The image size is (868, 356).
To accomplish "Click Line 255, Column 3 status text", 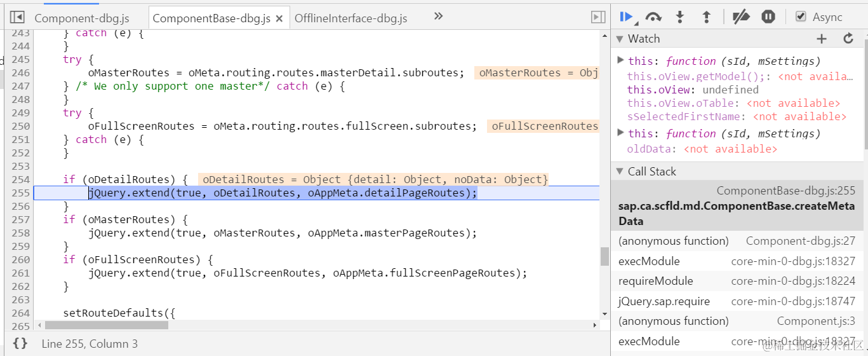I will (x=90, y=344).
